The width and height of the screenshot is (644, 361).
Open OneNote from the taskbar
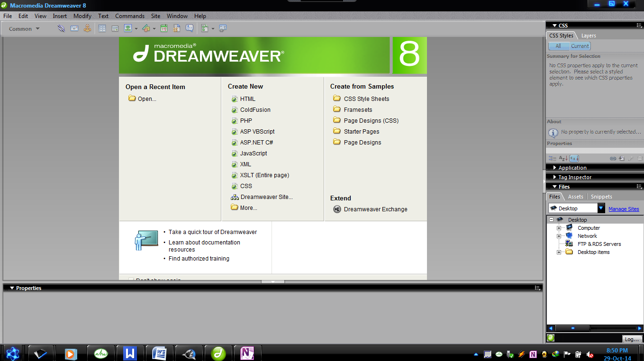point(247,353)
